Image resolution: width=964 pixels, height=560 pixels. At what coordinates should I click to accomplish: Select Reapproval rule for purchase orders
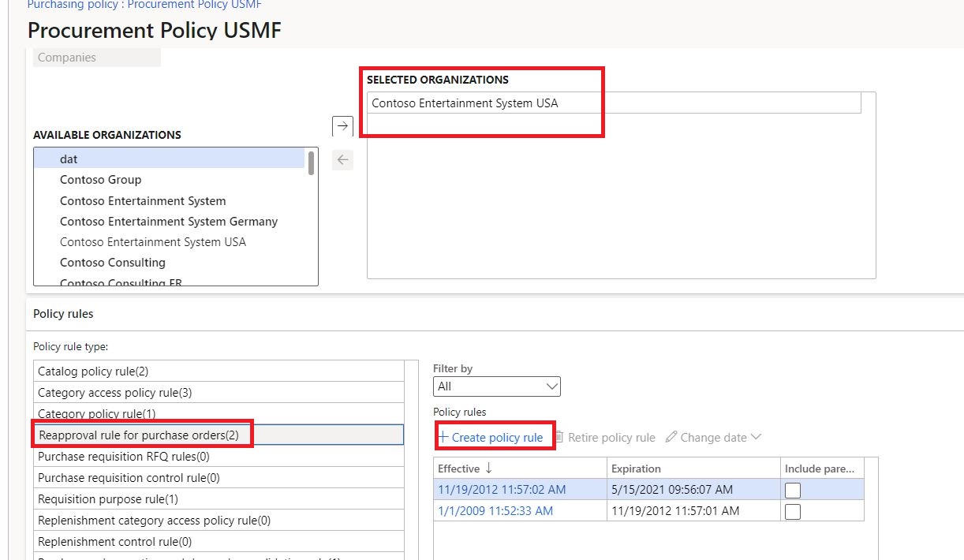click(141, 434)
